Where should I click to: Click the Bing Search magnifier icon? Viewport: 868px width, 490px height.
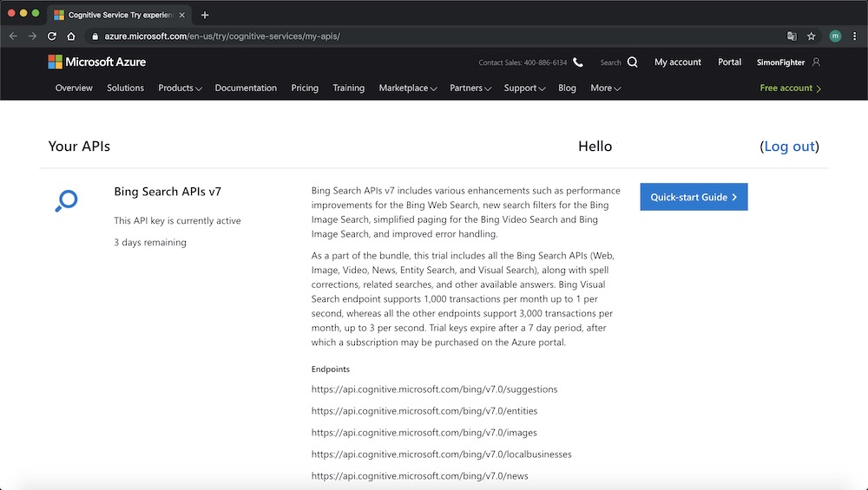pyautogui.click(x=66, y=200)
